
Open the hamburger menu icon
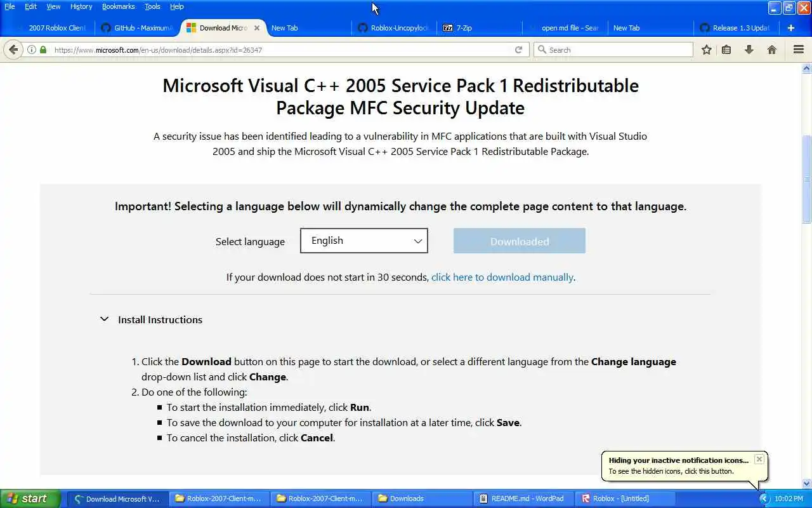click(799, 50)
